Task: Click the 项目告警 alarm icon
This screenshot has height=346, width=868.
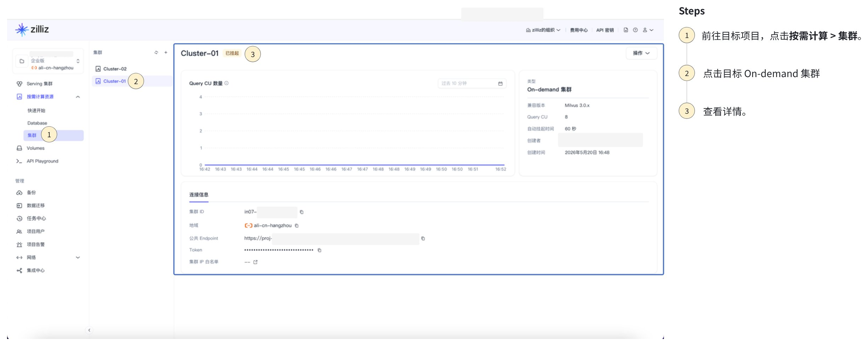Action: pyautogui.click(x=19, y=245)
